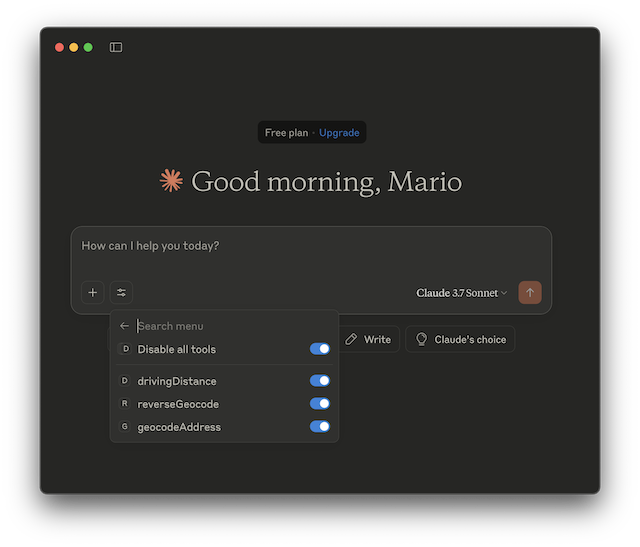Maximize the window with the green button

(88, 47)
